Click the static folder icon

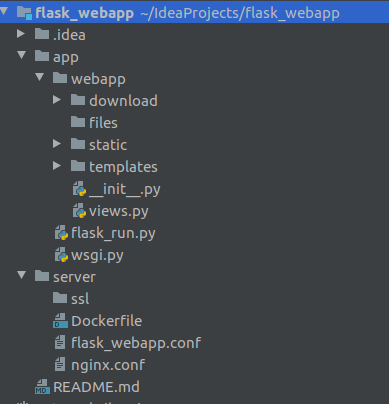[78, 144]
